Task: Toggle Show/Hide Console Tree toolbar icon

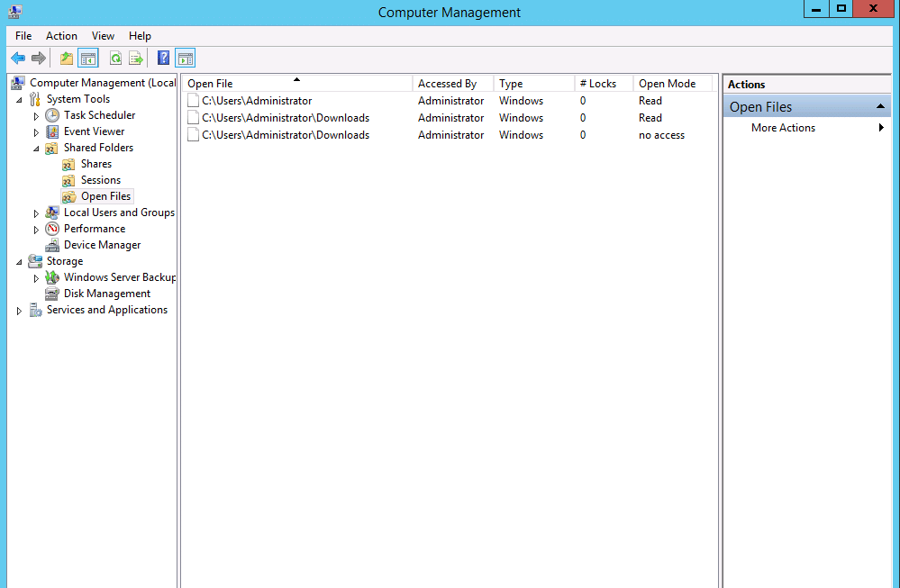Action: [88, 58]
